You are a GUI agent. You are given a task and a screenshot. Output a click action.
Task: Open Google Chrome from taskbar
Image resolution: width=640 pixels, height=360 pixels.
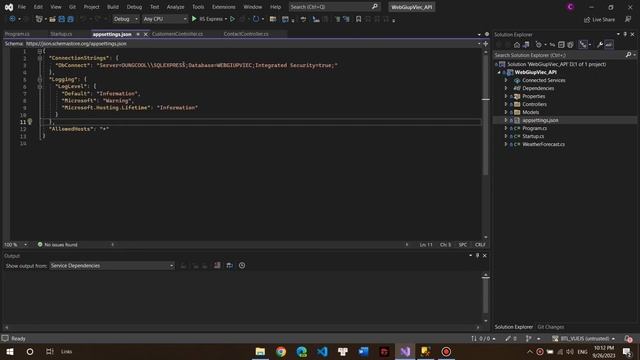(x=281, y=351)
